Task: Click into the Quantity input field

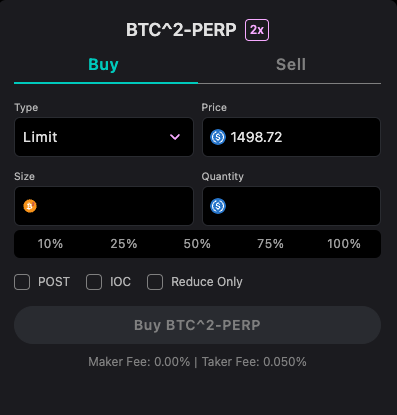Action: (x=291, y=206)
